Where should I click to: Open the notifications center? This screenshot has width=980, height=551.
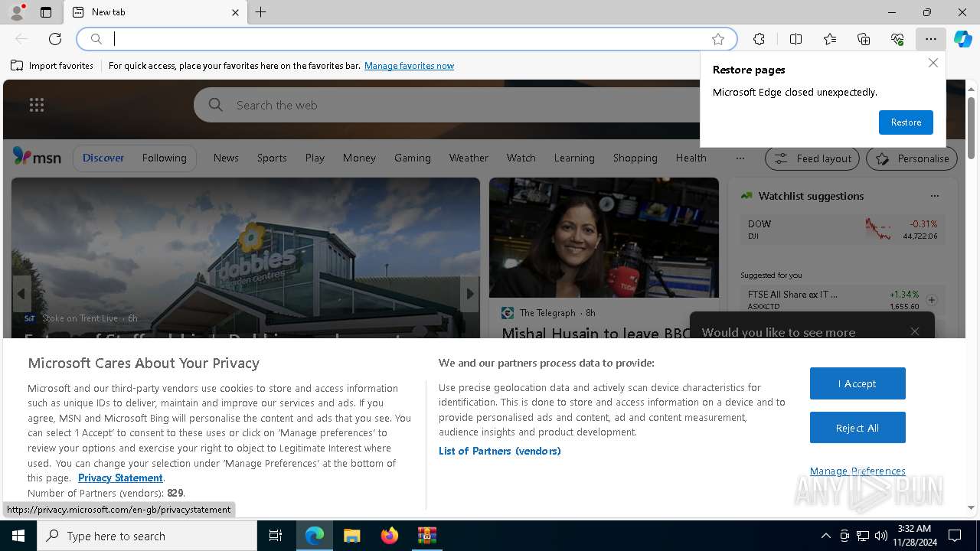955,536
